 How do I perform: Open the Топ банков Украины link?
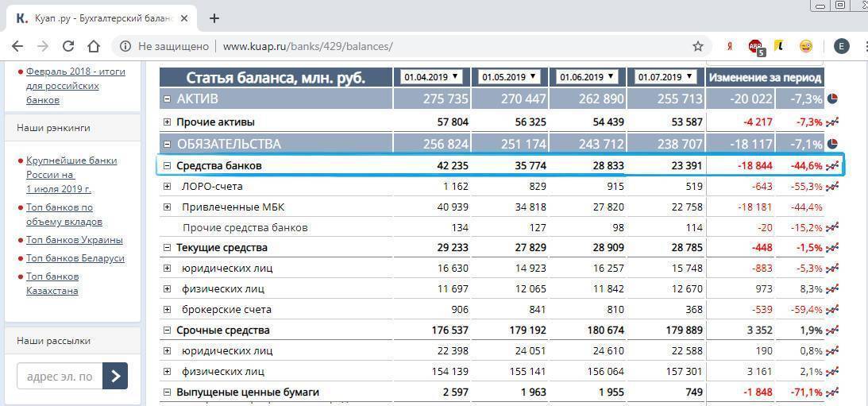[x=74, y=240]
